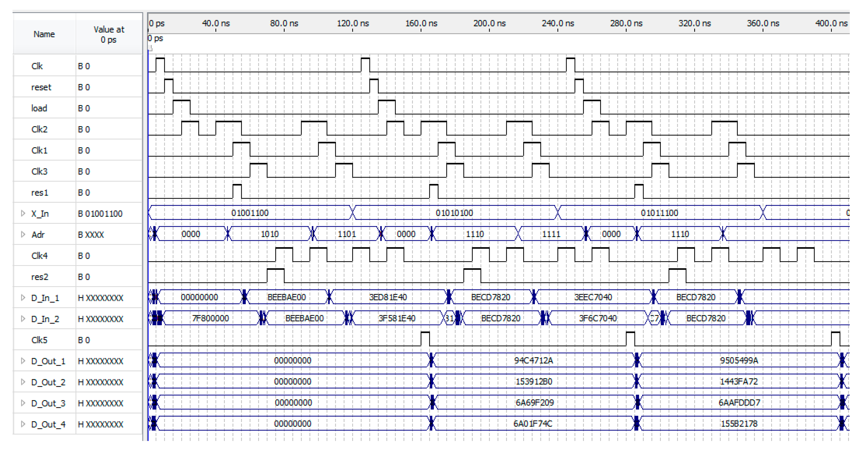Select the reset signal name
The height and width of the screenshot is (454, 868).
[x=41, y=87]
